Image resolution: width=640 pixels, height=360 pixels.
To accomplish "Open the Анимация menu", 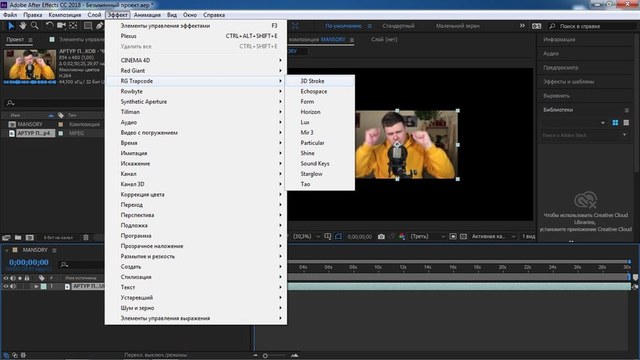I will pos(147,15).
